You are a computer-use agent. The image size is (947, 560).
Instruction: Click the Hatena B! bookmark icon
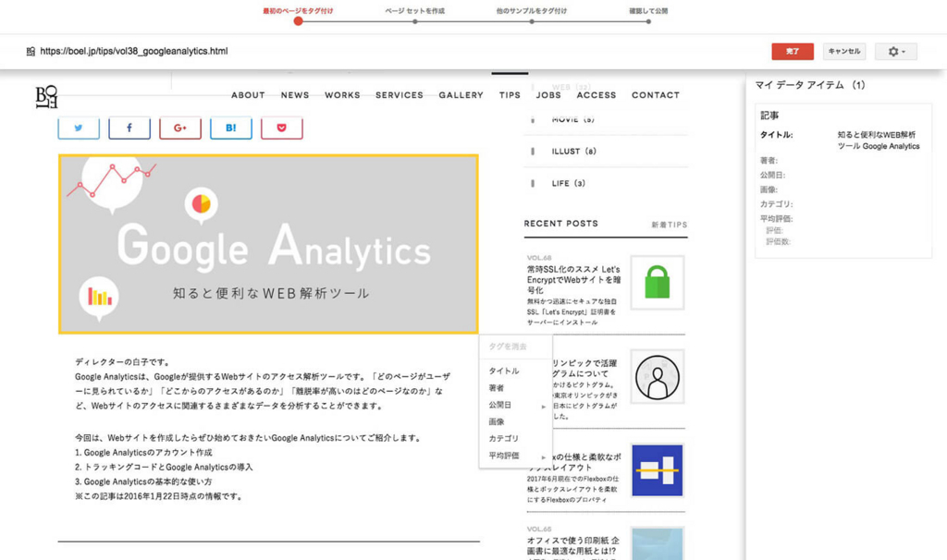(x=230, y=128)
